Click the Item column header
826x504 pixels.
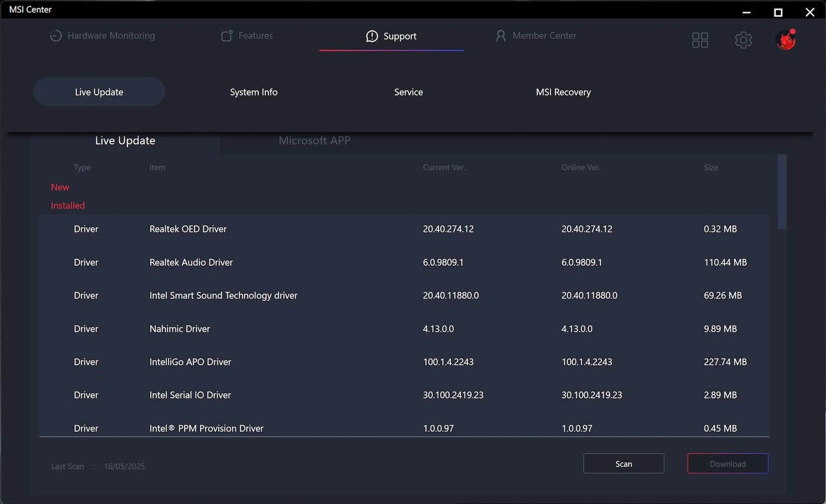157,167
